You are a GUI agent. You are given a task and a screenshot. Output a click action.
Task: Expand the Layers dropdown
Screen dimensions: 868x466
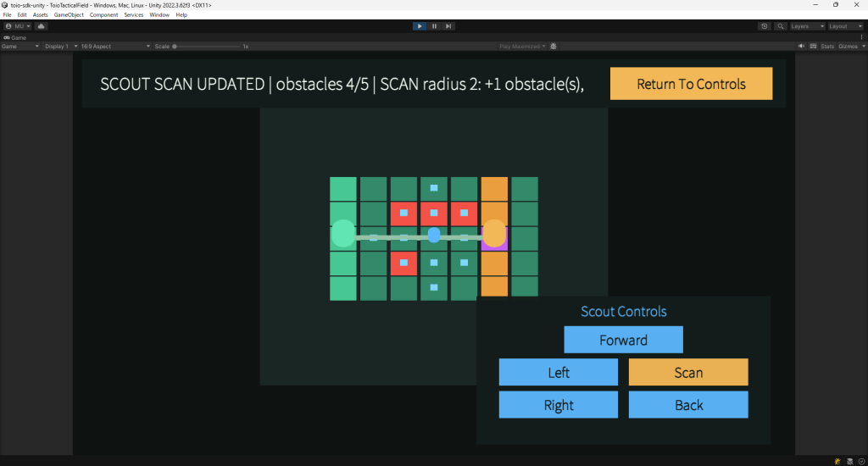[x=807, y=26]
